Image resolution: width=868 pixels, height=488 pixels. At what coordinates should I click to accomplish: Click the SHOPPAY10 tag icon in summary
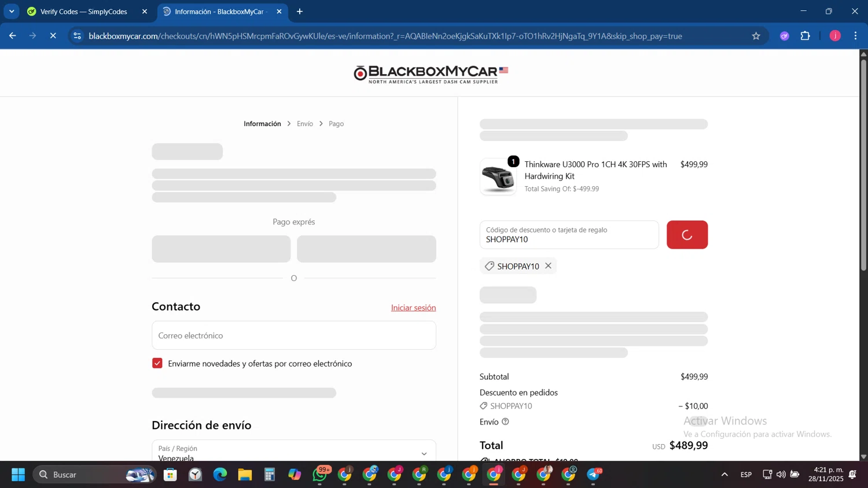[484, 406]
